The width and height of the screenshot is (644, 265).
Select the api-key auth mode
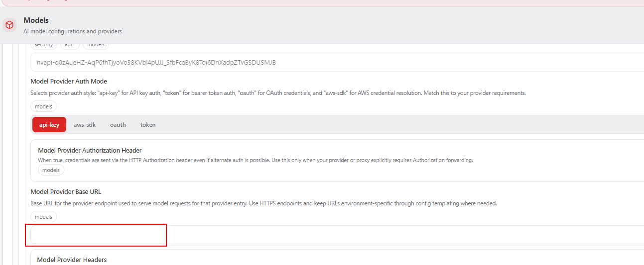49,125
